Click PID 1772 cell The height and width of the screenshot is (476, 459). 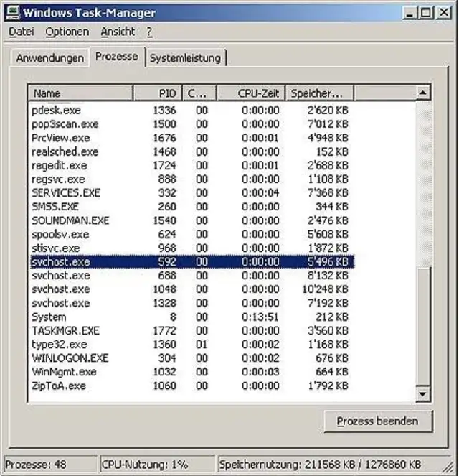[x=165, y=330]
